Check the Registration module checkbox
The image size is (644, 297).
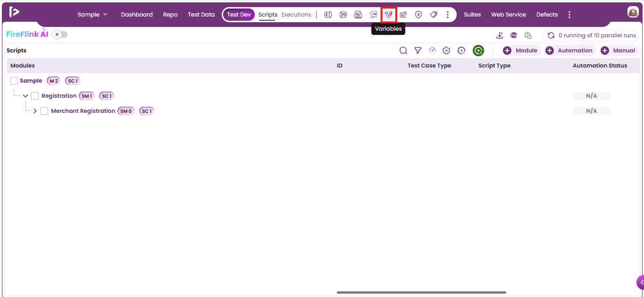(x=35, y=96)
